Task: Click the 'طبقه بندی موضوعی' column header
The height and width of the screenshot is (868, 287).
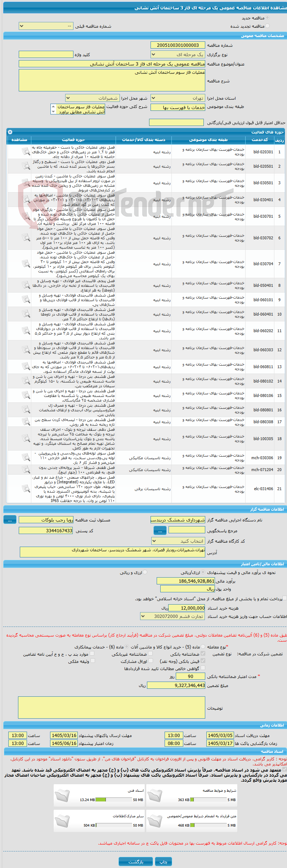Action: tap(208, 140)
